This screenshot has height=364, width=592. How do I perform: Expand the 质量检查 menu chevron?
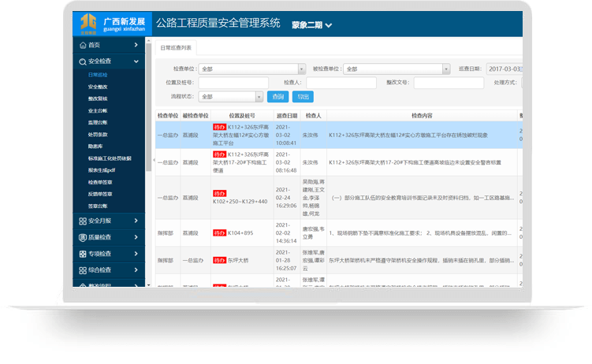(x=136, y=237)
